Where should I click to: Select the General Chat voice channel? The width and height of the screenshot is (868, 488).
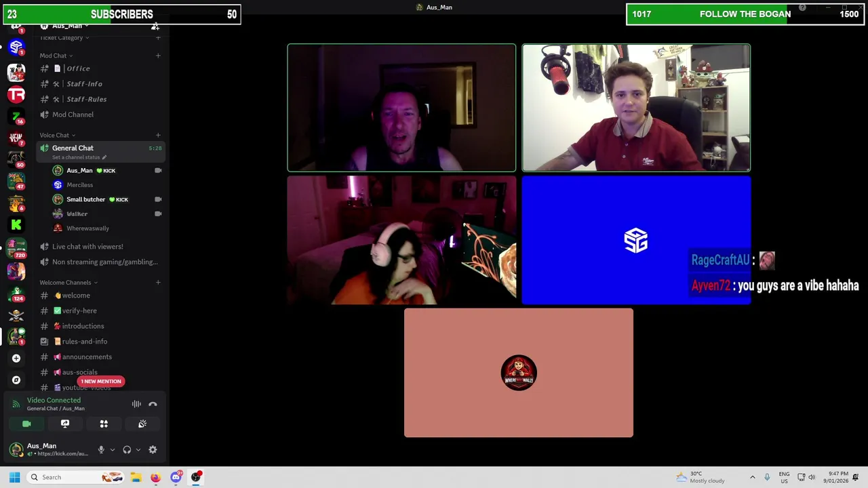click(100, 151)
